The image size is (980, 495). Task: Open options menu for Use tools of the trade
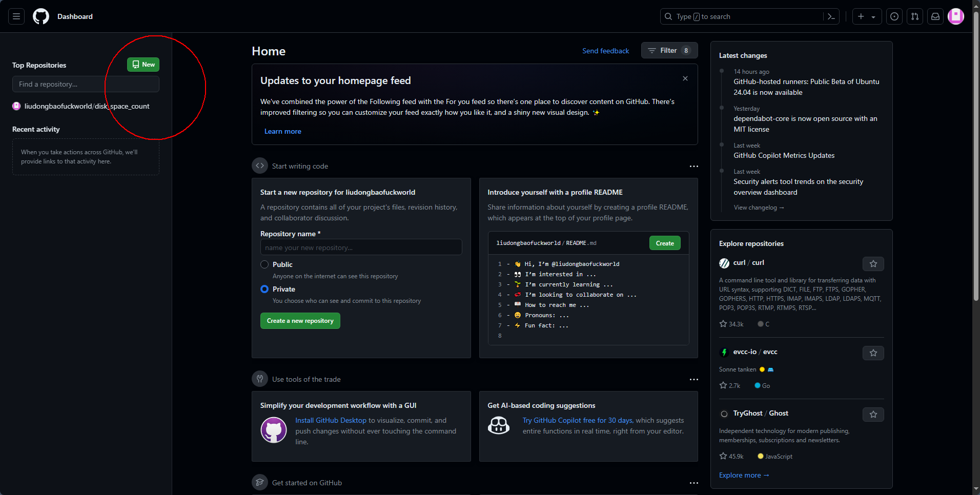coord(694,379)
